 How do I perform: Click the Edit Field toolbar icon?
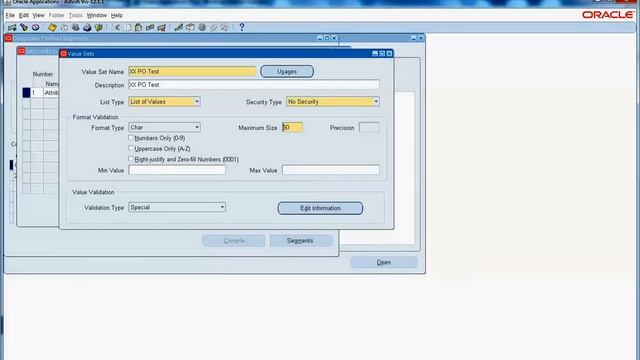[x=178, y=27]
